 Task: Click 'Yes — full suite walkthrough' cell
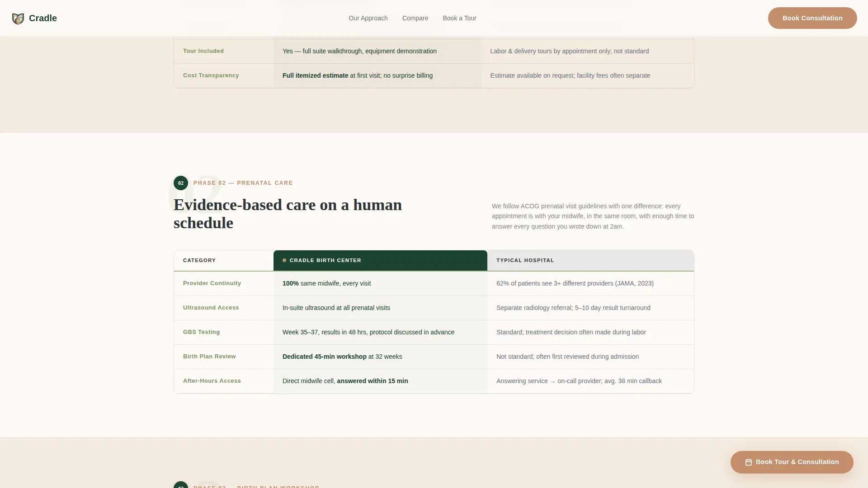click(377, 51)
